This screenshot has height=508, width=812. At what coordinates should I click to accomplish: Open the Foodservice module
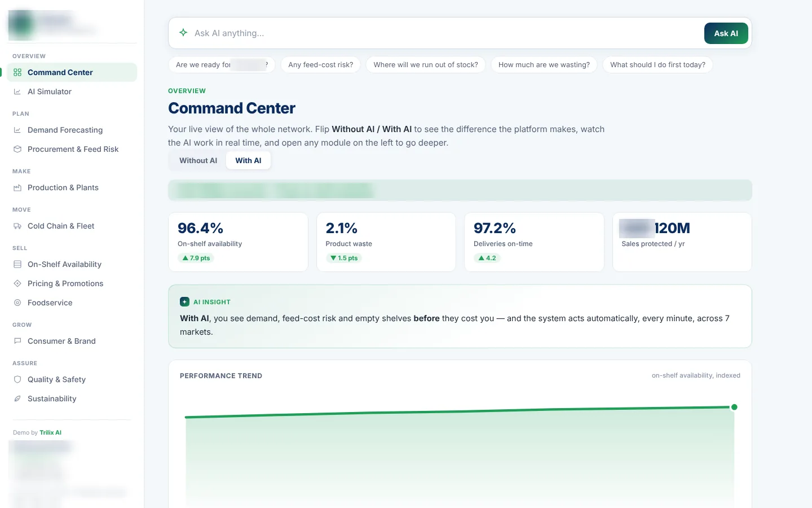pos(72,303)
